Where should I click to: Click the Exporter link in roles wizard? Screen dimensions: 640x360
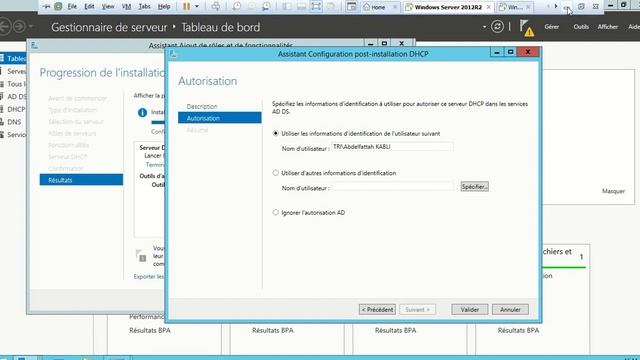coord(149,277)
